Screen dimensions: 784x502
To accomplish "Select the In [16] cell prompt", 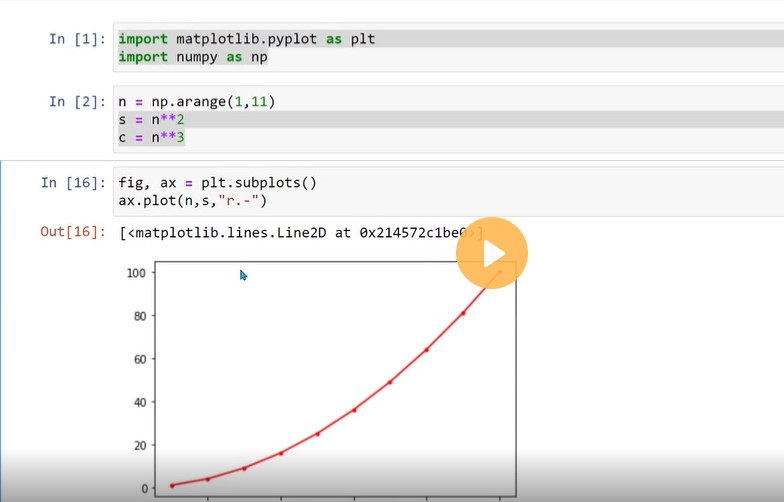I will point(74,182).
